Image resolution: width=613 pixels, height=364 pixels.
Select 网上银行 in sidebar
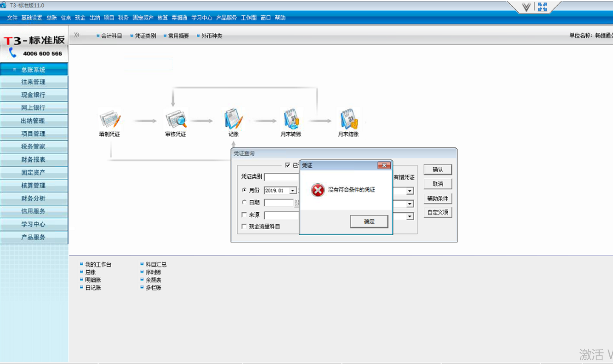click(x=34, y=108)
